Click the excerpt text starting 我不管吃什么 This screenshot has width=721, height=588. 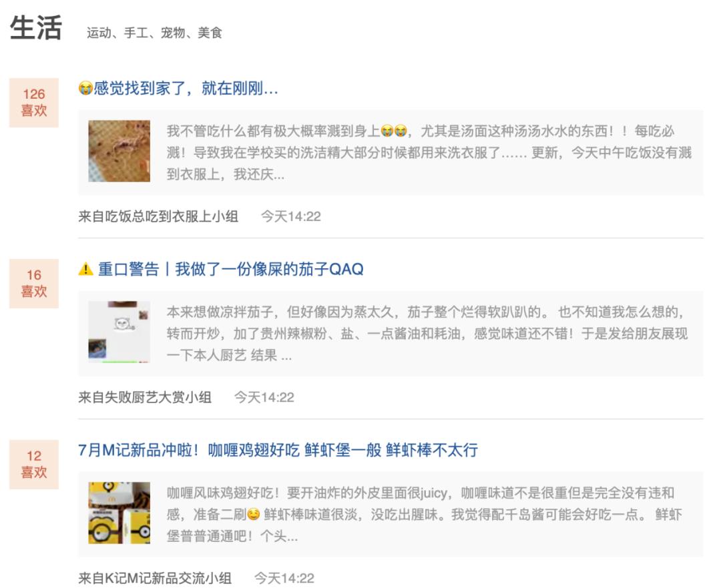click(429, 153)
